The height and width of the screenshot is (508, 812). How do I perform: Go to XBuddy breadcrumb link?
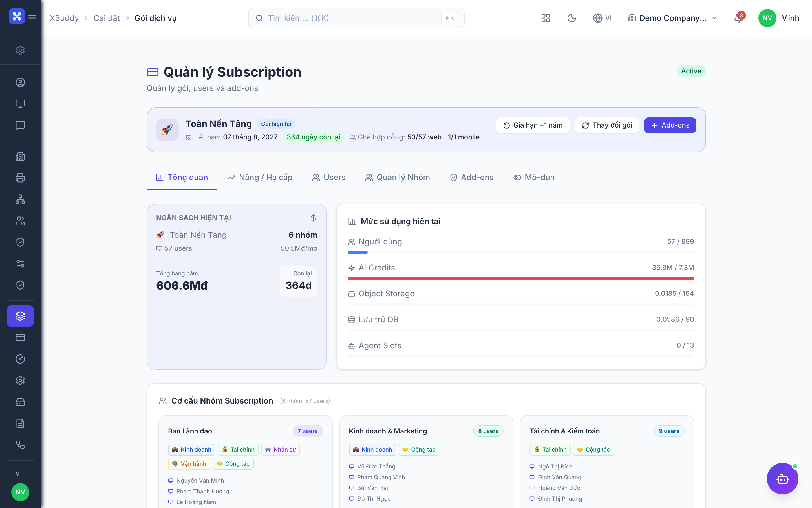click(x=64, y=18)
